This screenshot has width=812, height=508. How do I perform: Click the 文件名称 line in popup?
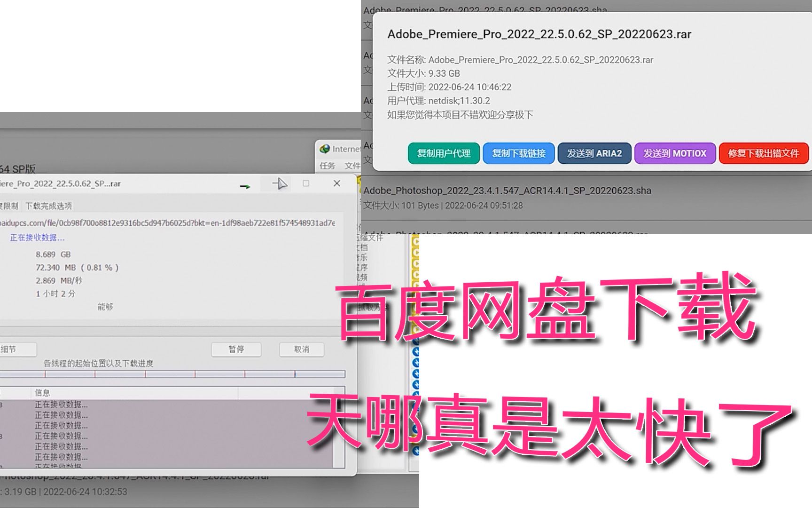[x=520, y=60]
